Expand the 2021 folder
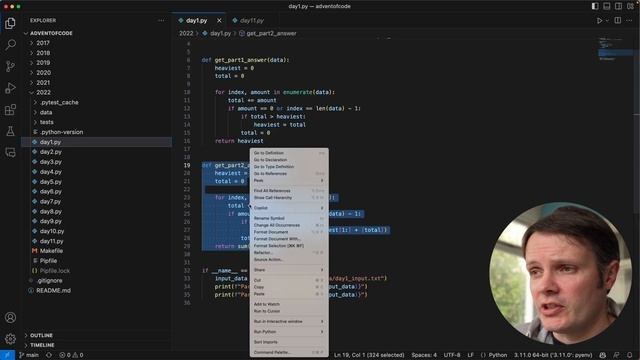 pyautogui.click(x=96, y=82)
